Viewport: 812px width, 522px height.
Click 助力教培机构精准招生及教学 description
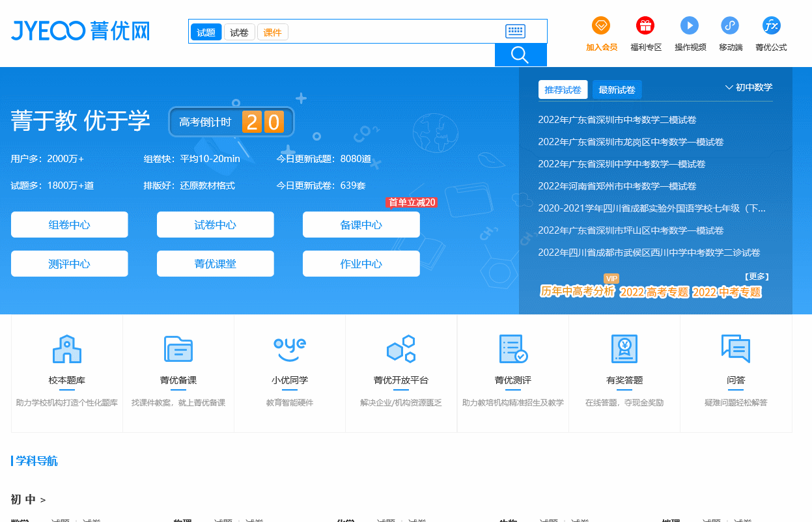coord(513,403)
